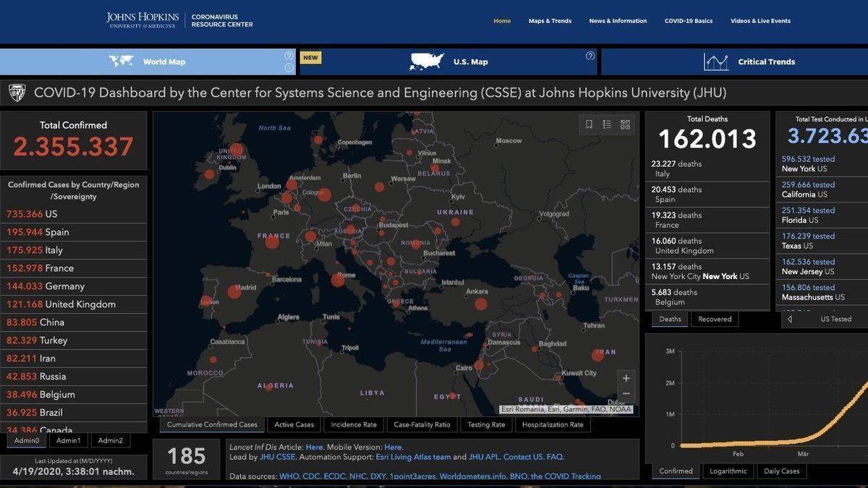This screenshot has width=868, height=488.
Task: Open the WHO data source link
Action: pos(289,476)
